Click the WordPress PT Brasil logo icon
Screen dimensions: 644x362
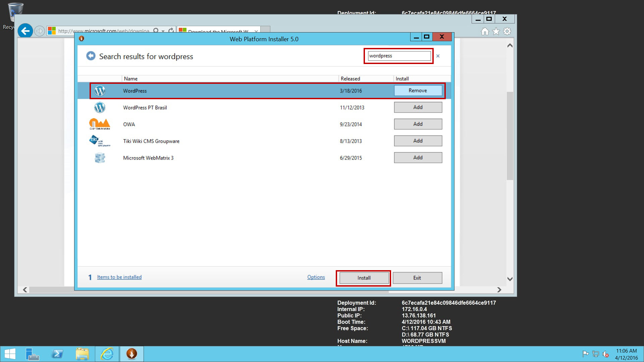click(x=100, y=107)
